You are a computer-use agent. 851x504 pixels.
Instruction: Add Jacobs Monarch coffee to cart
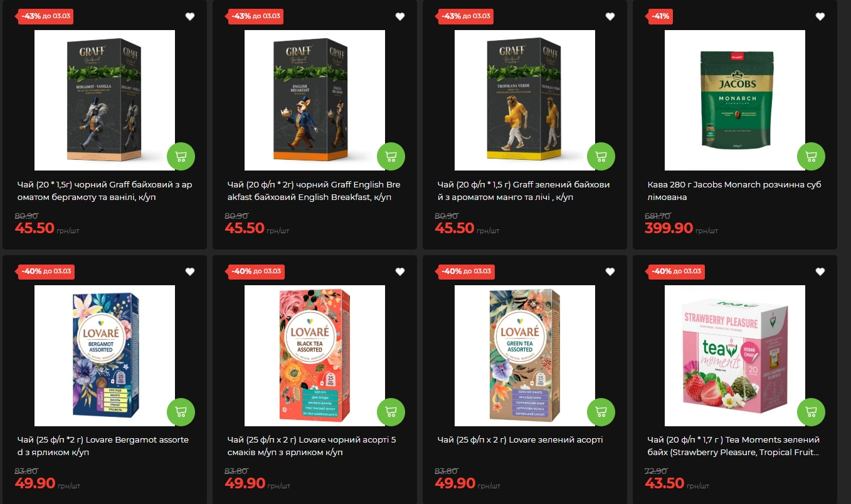[811, 157]
